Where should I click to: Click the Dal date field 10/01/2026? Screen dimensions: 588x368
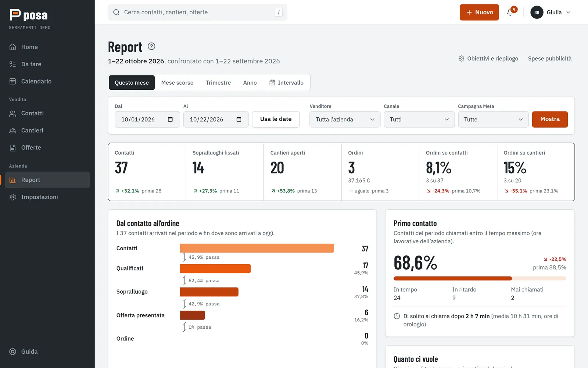click(147, 119)
